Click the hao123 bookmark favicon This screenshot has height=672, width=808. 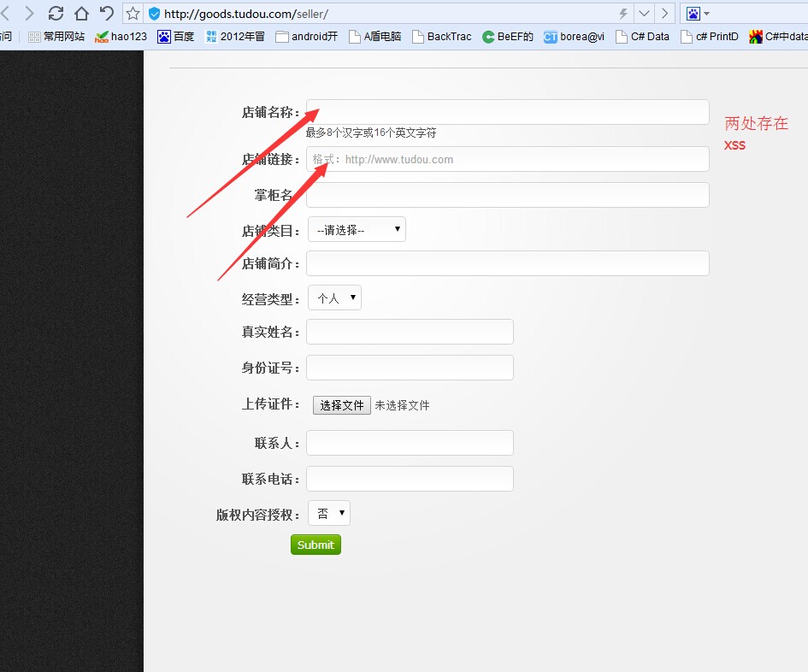pos(102,37)
